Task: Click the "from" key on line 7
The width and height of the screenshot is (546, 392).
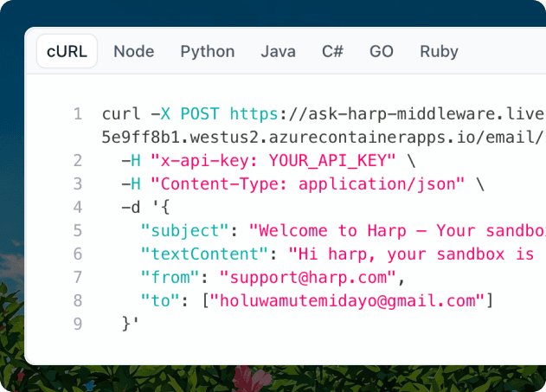Action: (170, 277)
